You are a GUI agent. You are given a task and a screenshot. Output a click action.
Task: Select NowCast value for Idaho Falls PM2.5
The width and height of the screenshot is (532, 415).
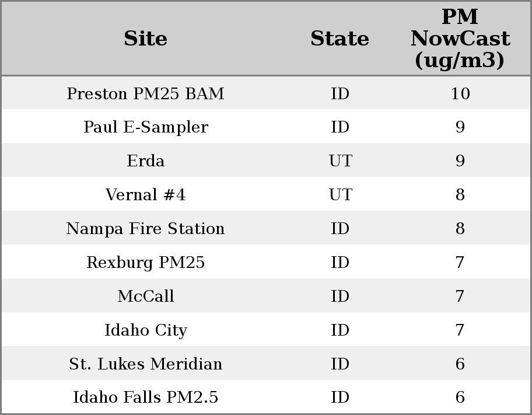(x=460, y=397)
